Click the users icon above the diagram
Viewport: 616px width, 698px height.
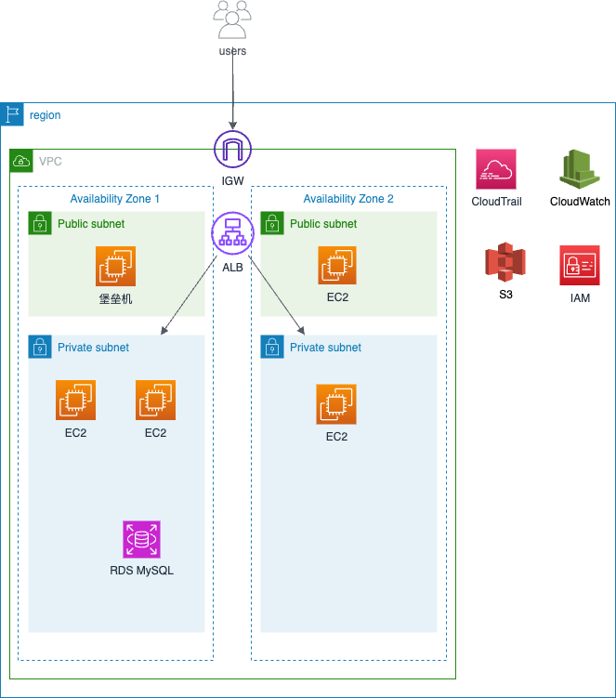tap(232, 20)
